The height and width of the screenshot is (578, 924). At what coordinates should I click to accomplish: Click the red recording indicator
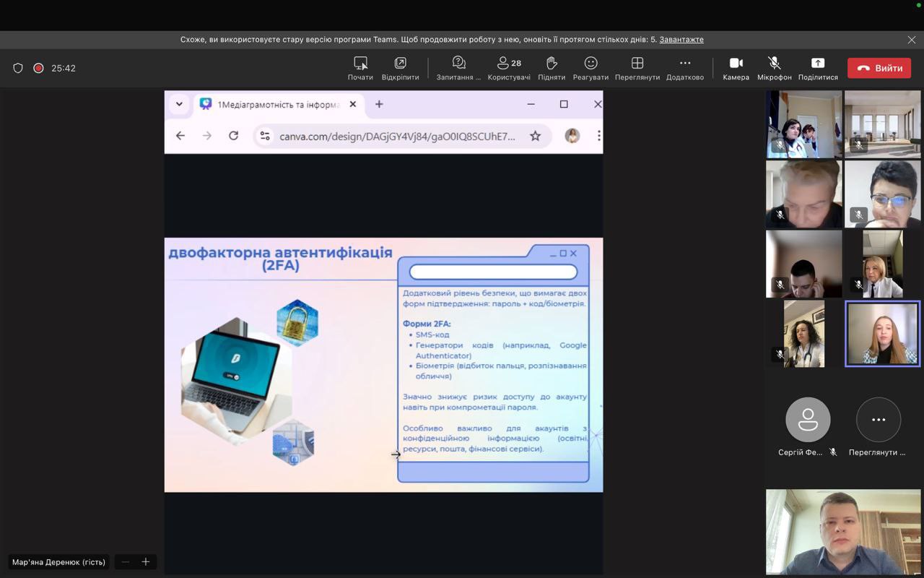point(38,68)
